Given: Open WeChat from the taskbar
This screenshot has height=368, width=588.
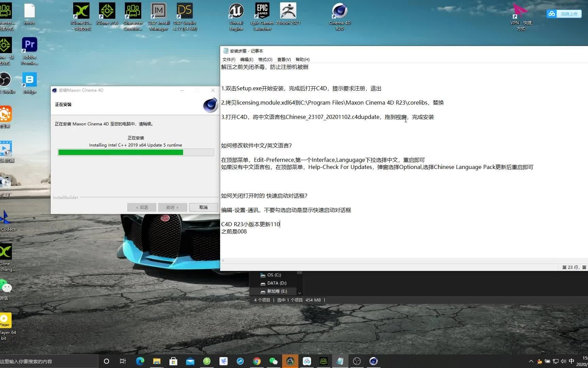Looking at the screenshot, I should point(273,361).
